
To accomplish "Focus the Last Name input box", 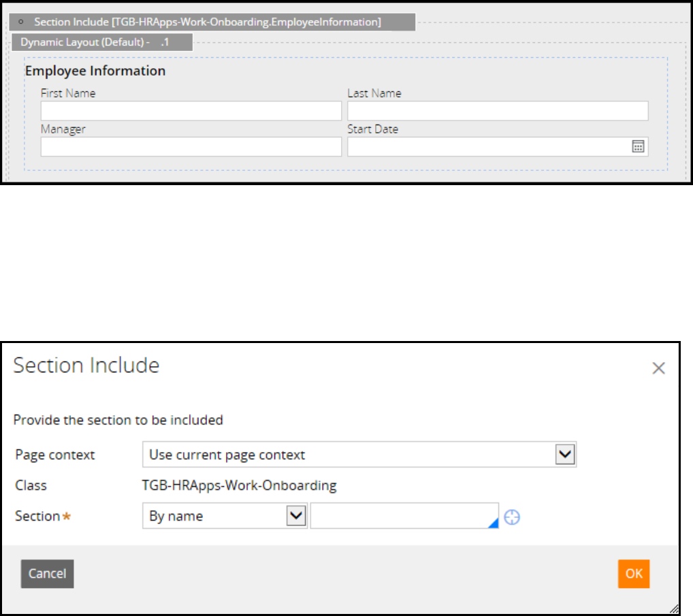I will tap(497, 111).
